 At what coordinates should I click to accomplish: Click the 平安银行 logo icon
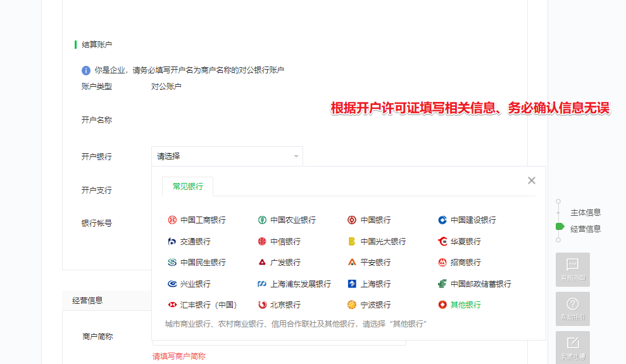point(352,262)
